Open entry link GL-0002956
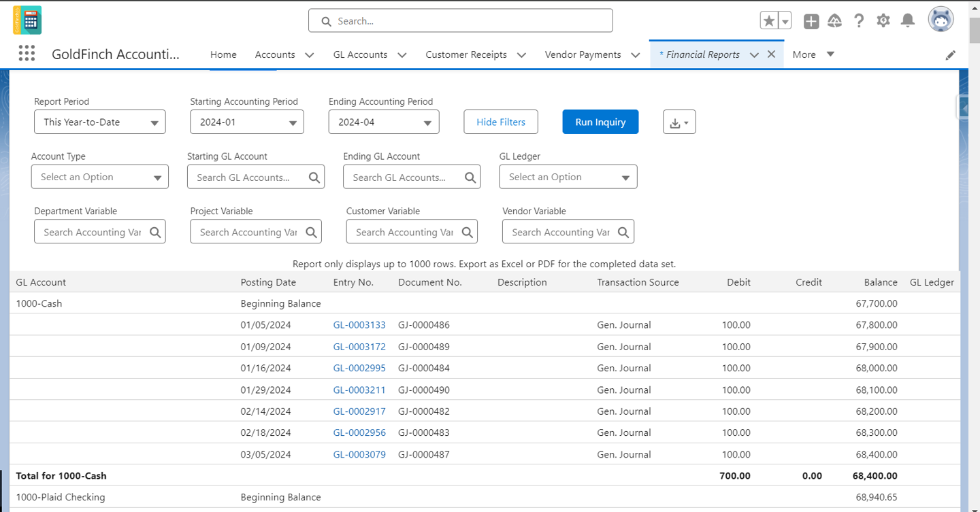The height and width of the screenshot is (512, 980). coord(359,432)
